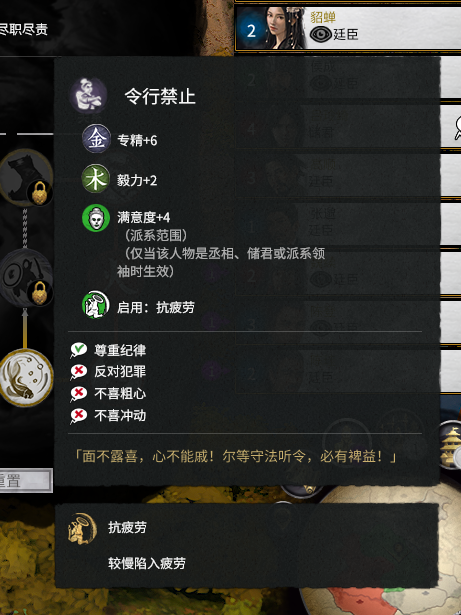Click the eye icon next to 貂蝉's 廷臣
The height and width of the screenshot is (615, 461).
click(321, 35)
